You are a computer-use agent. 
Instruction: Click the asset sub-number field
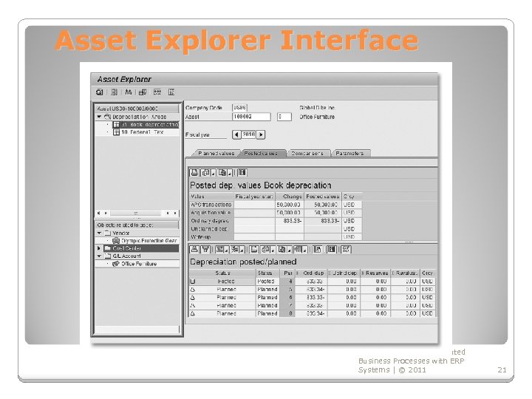[x=284, y=117]
